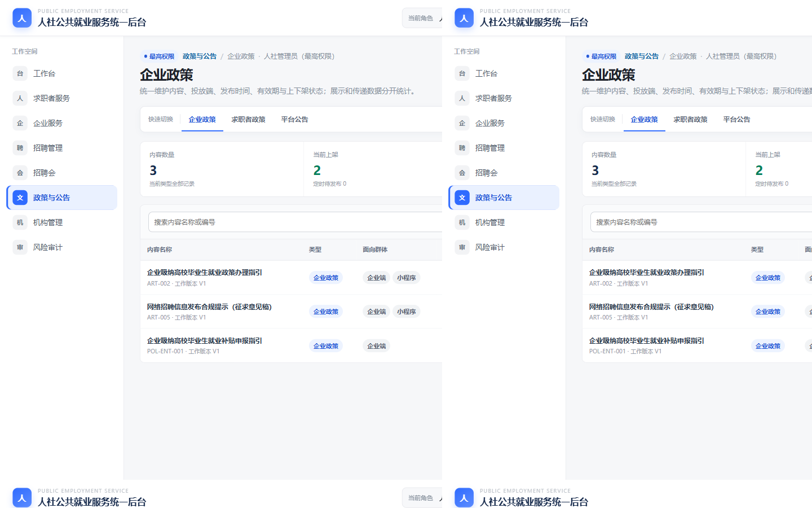Screen dimensions: 812x508
Task: Open 机构管理 icon in the right-hand page copy
Action: coord(462,222)
